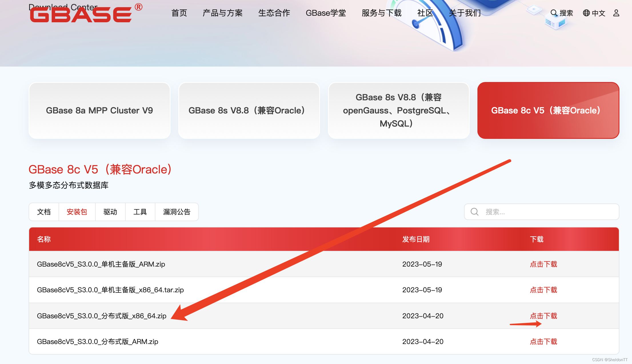The height and width of the screenshot is (364, 632).
Task: Click the magnifier icon inside the filter search box
Action: pos(474,212)
